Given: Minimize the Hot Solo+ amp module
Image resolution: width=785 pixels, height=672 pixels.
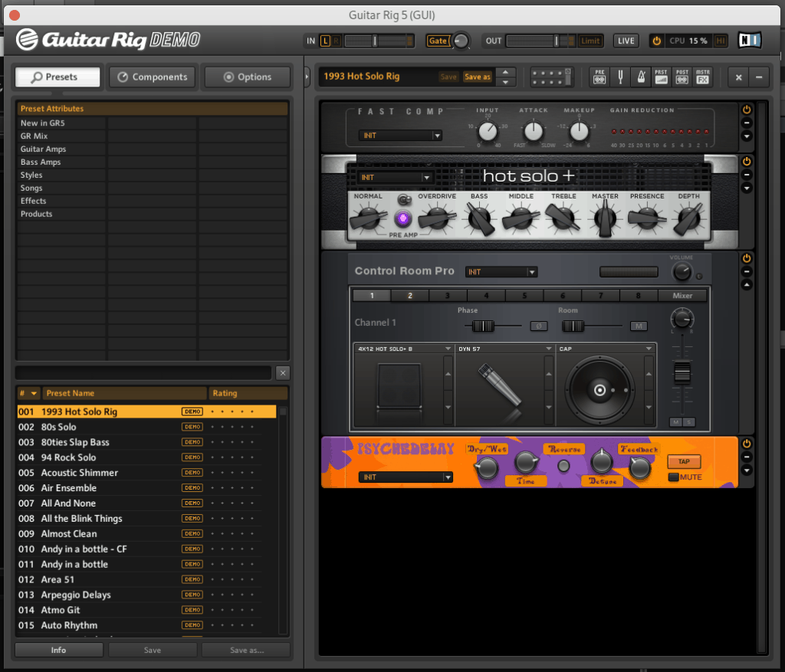Looking at the screenshot, I should [x=747, y=175].
